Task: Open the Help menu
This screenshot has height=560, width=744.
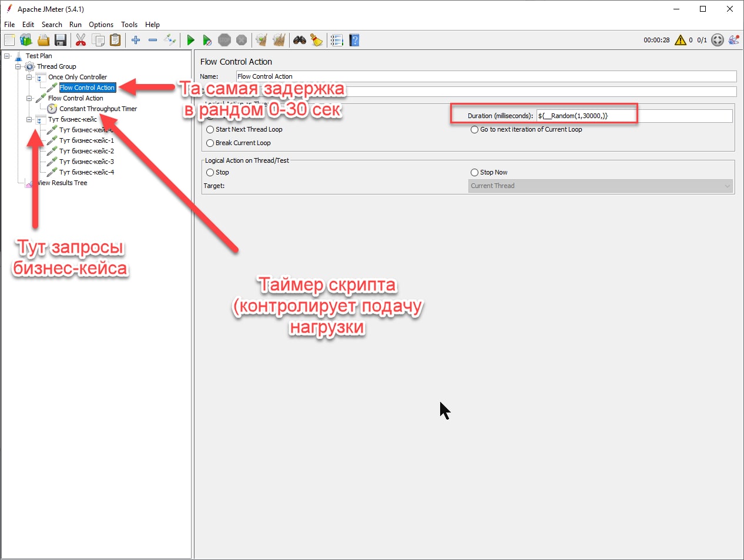Action: click(152, 25)
